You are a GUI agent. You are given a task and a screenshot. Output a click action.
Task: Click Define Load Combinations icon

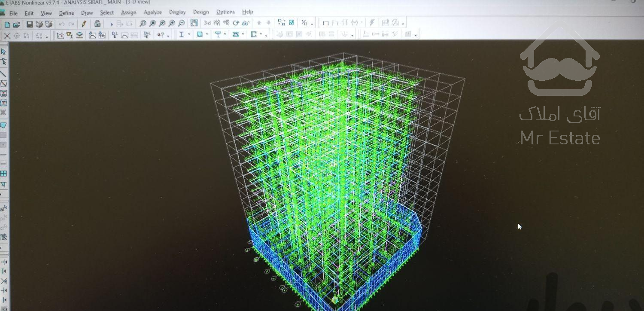(147, 35)
